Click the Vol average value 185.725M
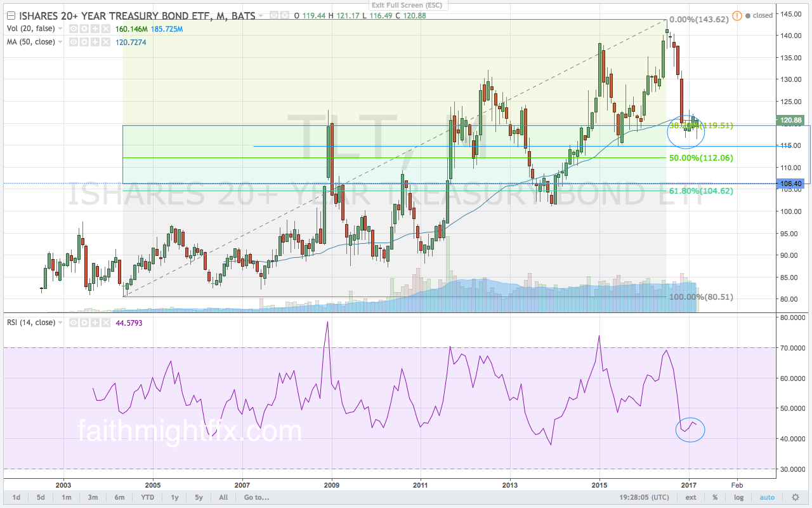Screen dimensions: 812x508 coord(167,29)
